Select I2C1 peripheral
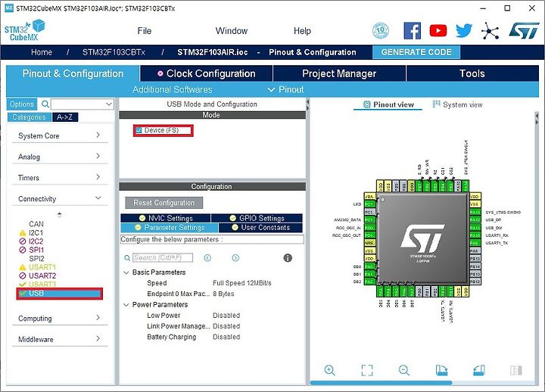Viewport: 545px width, 392px height. point(36,232)
